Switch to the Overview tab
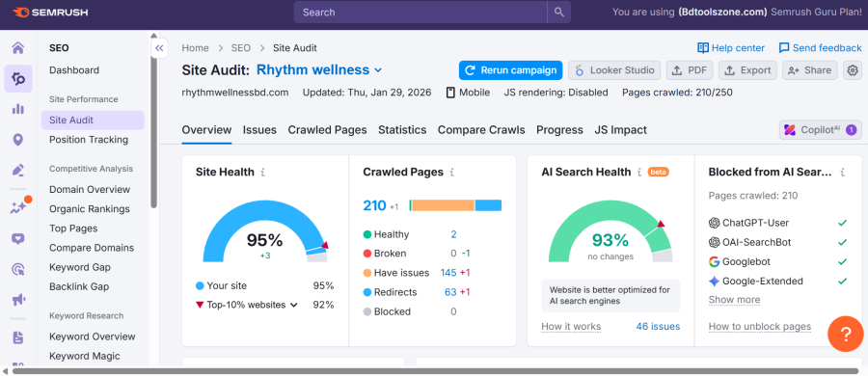 tap(206, 130)
